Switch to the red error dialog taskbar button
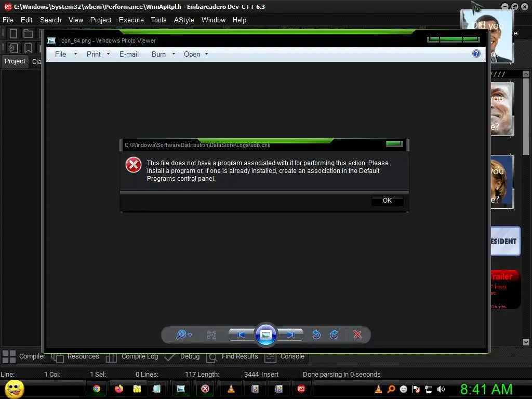532x399 pixels. (205, 389)
